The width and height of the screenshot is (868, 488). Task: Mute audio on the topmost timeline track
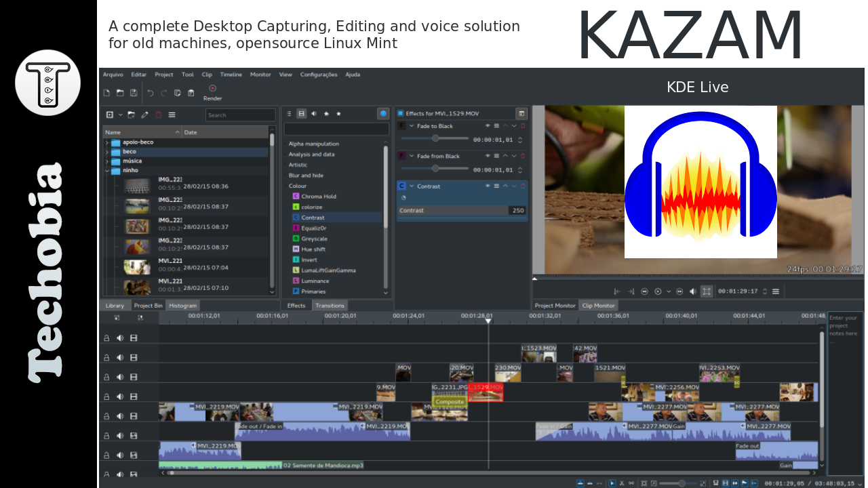coord(120,338)
